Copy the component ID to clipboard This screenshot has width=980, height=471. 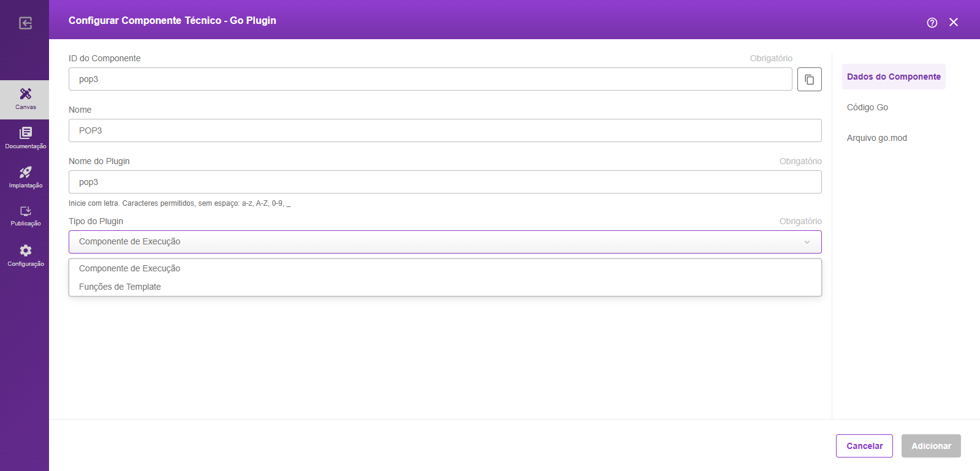(809, 80)
